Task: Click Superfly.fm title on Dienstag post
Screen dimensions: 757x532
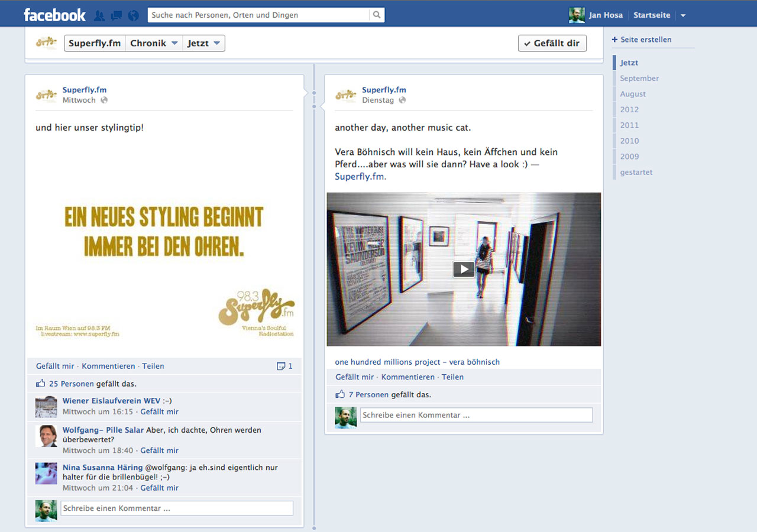Action: pyautogui.click(x=384, y=90)
